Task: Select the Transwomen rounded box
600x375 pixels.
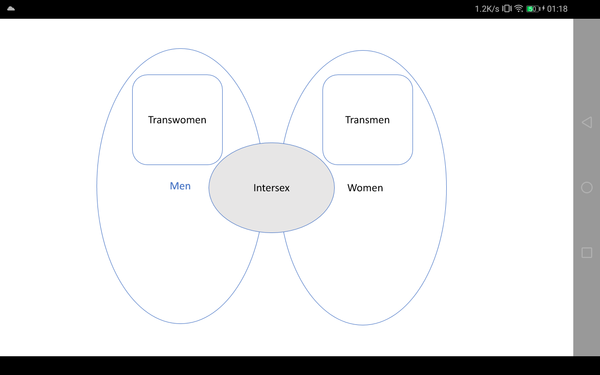Action: tap(178, 120)
